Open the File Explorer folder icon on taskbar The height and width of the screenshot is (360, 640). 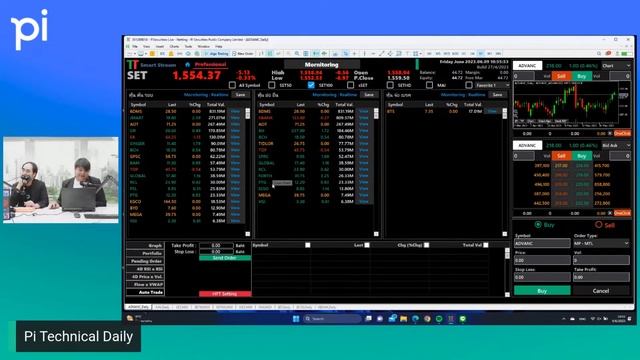[404, 319]
